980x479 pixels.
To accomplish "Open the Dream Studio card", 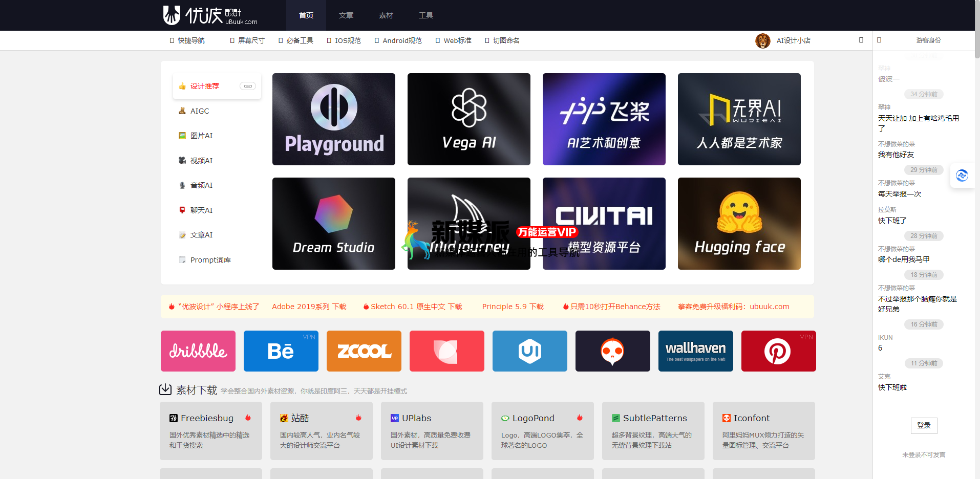I will [x=334, y=224].
